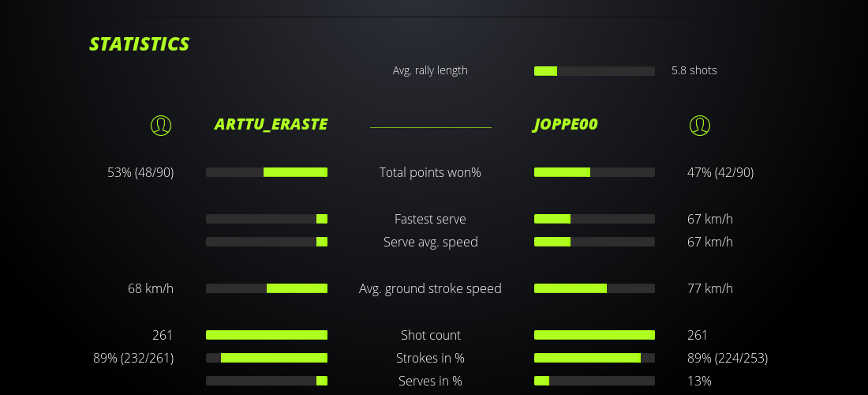Click the 53% (48/90) value
The height and width of the screenshot is (395, 868).
coord(140,172)
